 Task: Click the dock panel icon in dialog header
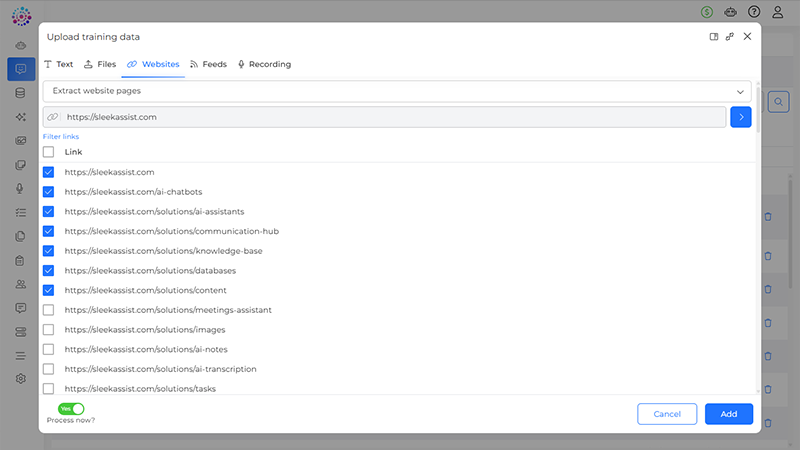pos(714,36)
